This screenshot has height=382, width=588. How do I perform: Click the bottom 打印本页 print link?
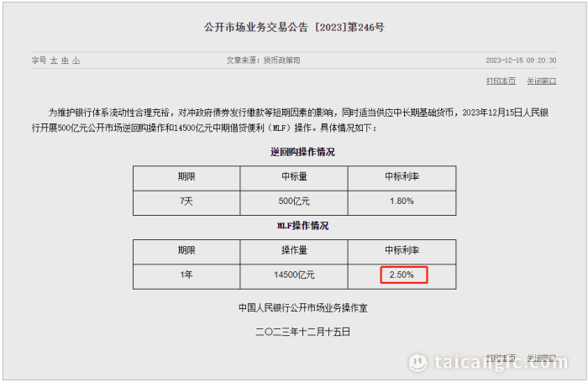pyautogui.click(x=501, y=358)
